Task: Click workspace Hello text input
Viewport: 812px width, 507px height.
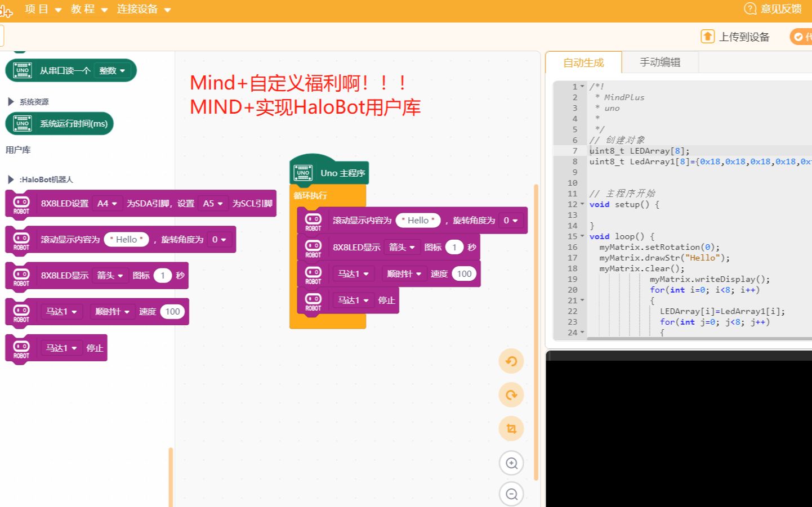Action: pyautogui.click(x=418, y=220)
